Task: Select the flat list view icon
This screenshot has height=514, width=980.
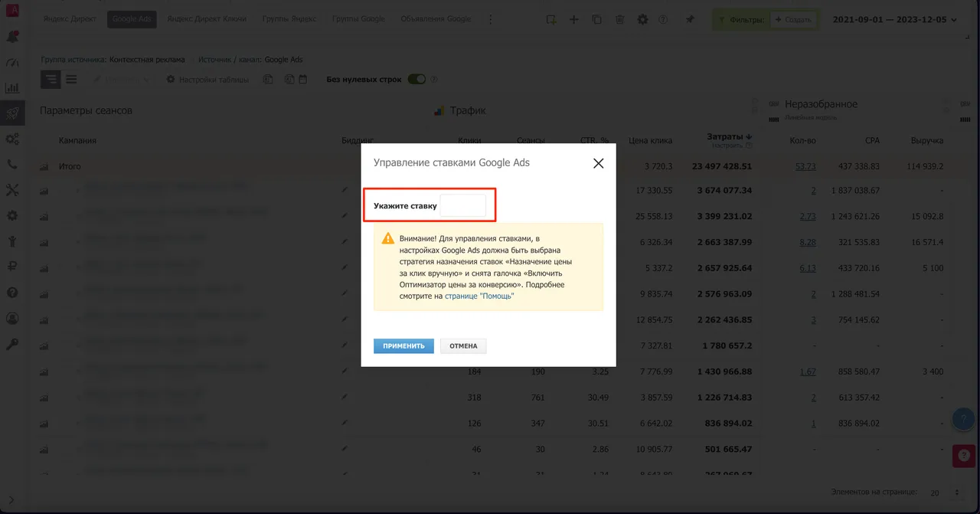Action: coord(71,79)
